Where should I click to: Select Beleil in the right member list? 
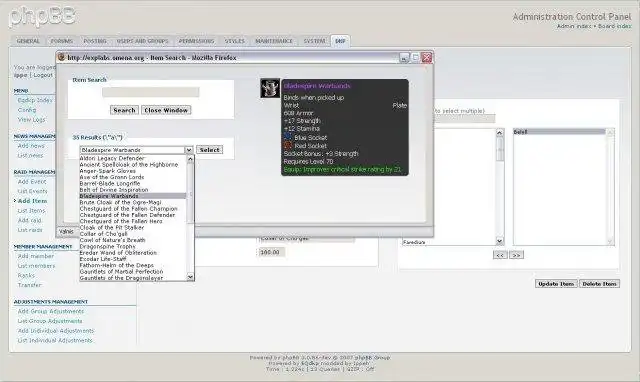559,132
